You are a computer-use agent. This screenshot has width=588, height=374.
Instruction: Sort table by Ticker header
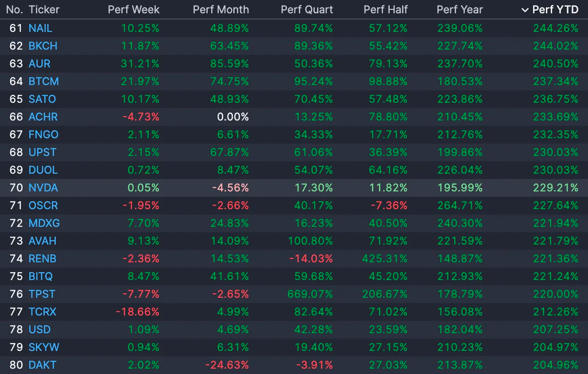click(44, 10)
